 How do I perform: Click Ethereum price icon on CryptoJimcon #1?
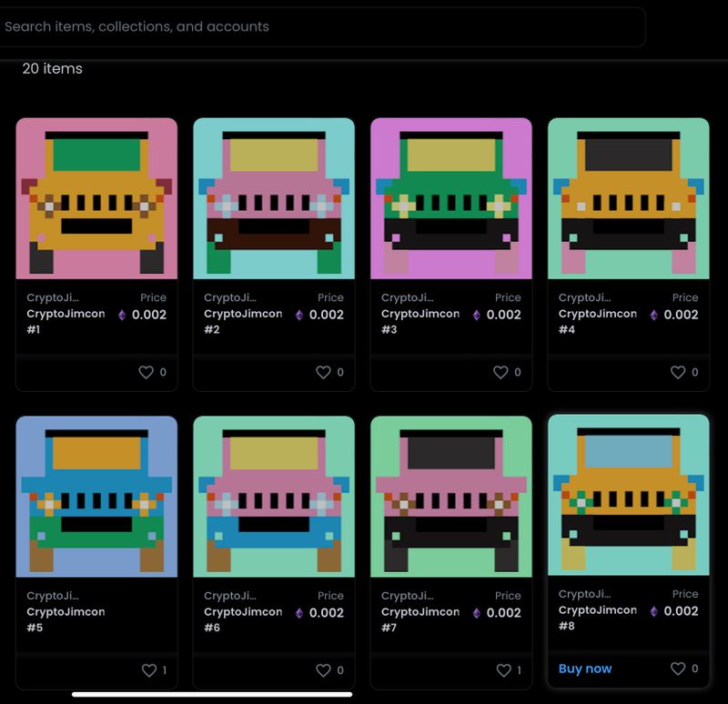pyautogui.click(x=123, y=315)
